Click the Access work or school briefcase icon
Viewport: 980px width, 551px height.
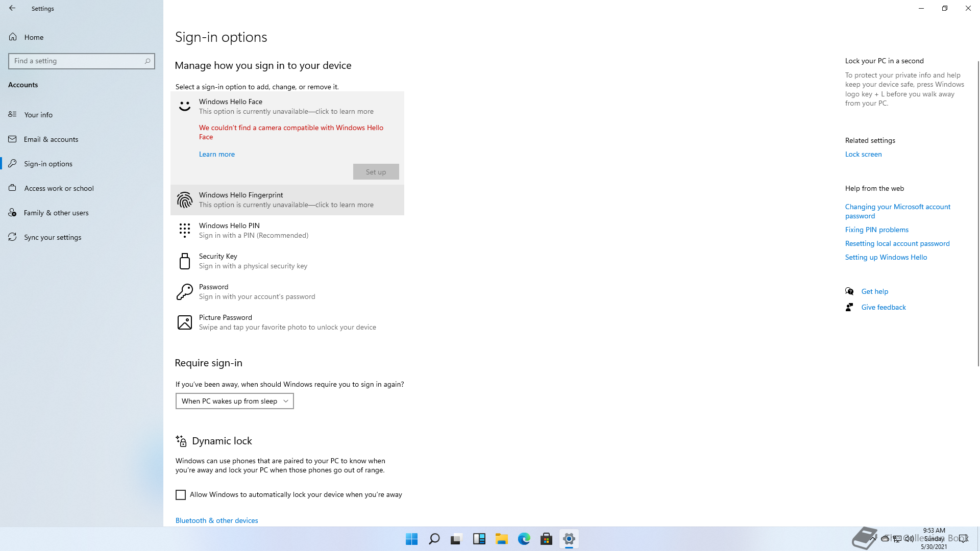pos(12,188)
